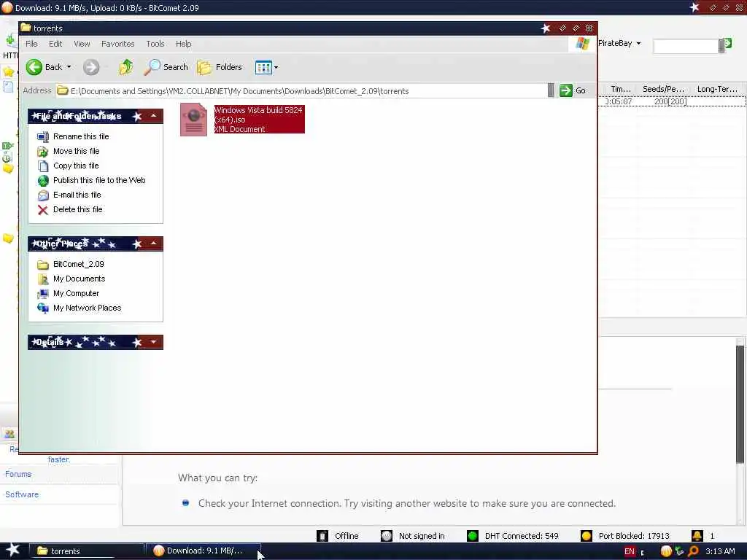The width and height of the screenshot is (747, 560).
Task: Click the BitComet tray icon
Action: (x=666, y=551)
